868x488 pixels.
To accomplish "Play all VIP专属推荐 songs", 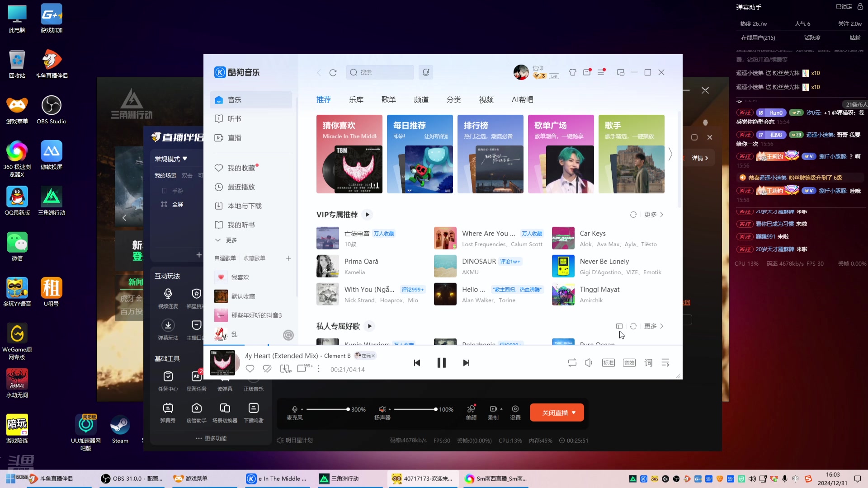I will point(368,215).
